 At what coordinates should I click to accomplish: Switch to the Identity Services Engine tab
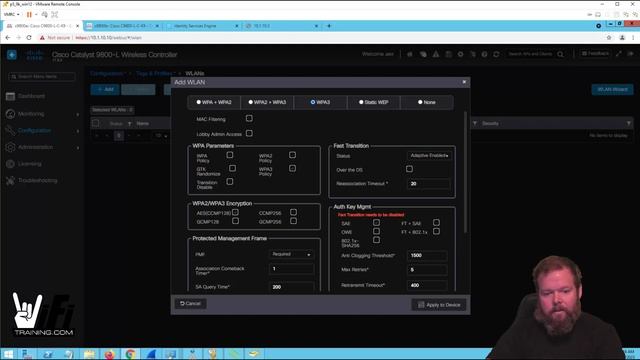pyautogui.click(x=202, y=26)
